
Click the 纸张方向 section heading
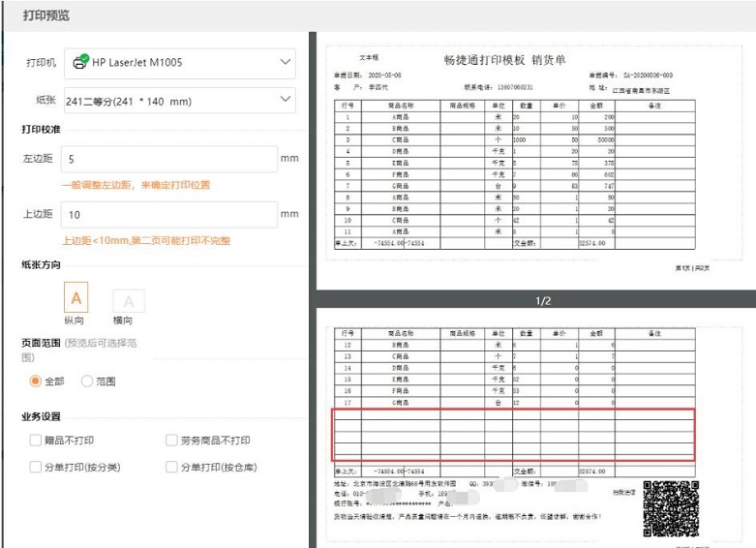click(41, 265)
